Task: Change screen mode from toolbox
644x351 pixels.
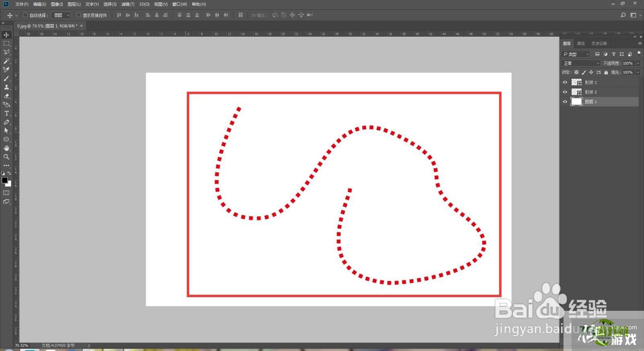Action: tap(6, 202)
